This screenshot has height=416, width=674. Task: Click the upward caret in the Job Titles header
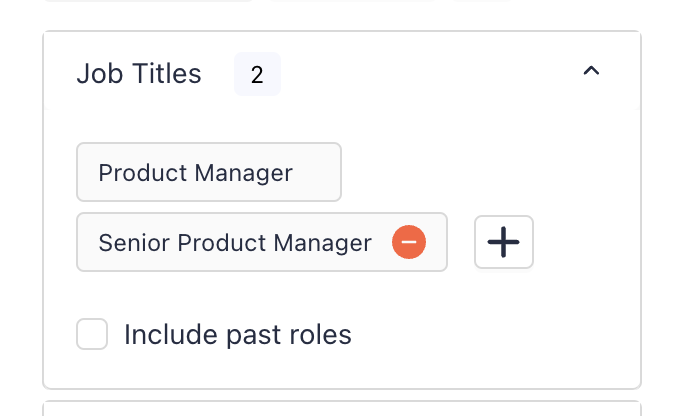[x=591, y=70]
